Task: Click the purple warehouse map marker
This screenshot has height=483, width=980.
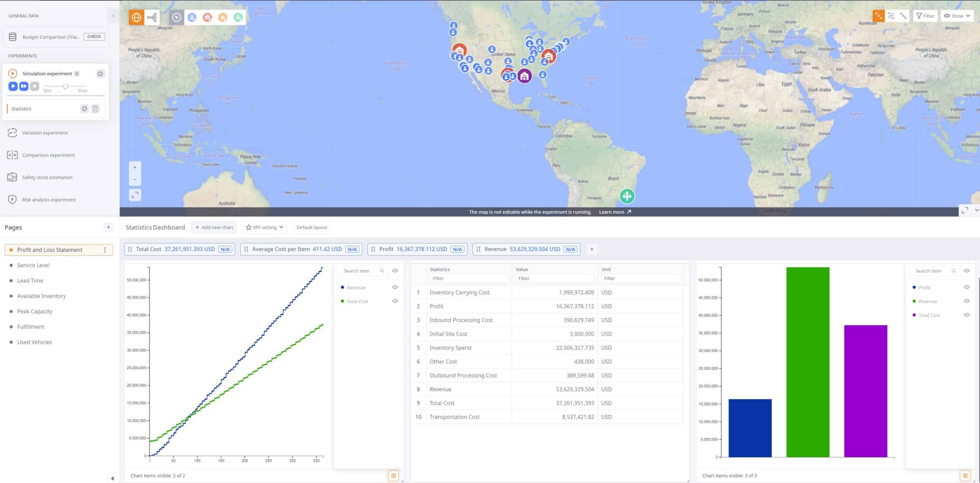Action: (x=524, y=76)
